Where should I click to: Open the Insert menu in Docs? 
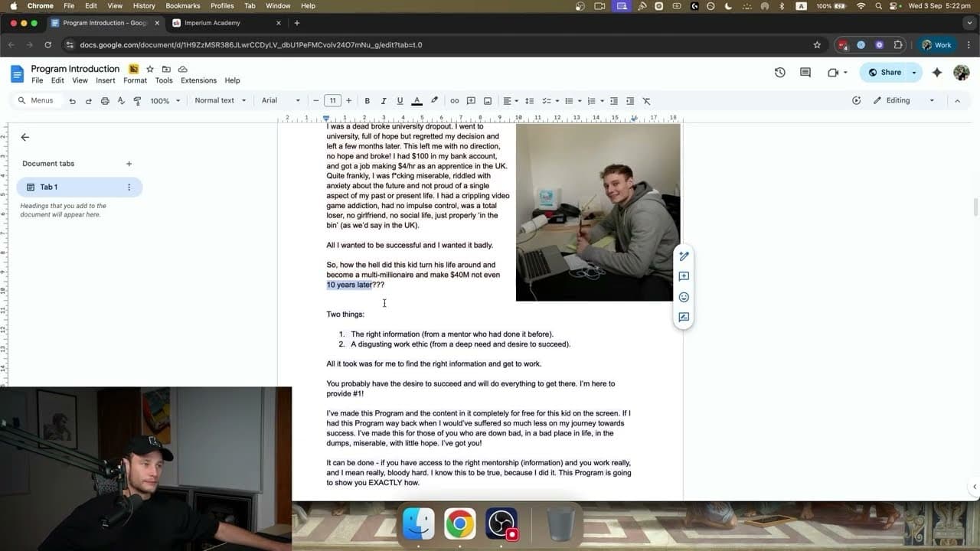point(106,80)
